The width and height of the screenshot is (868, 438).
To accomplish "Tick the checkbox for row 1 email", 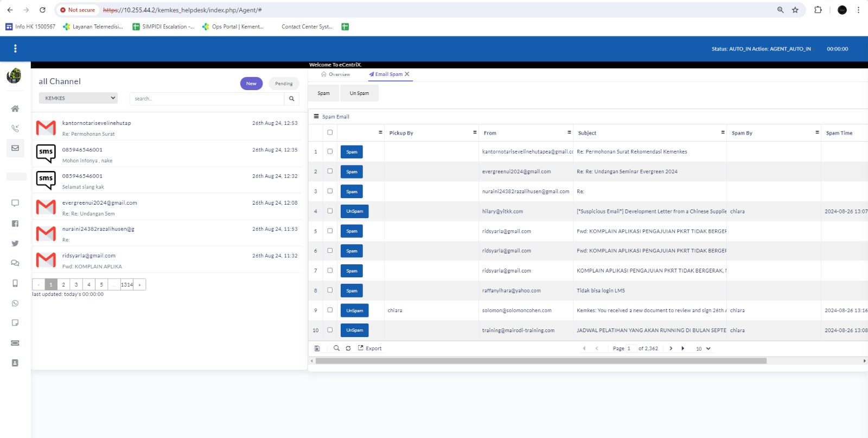I will point(330,151).
